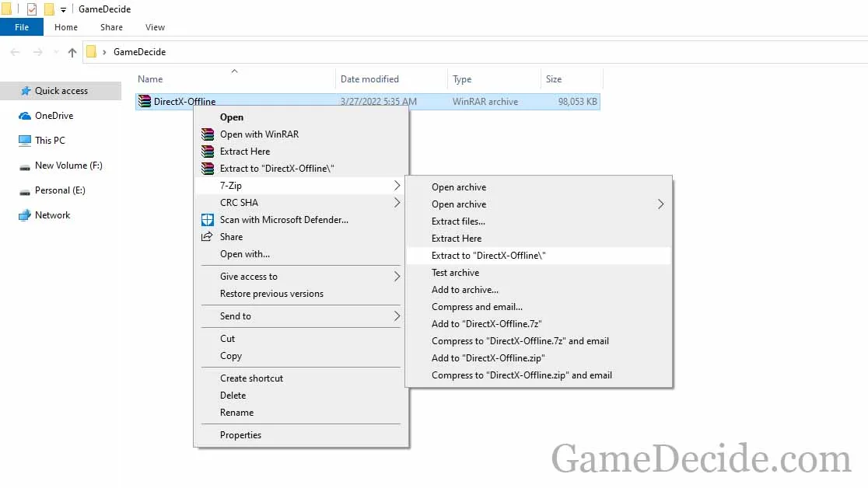
Task: Click the WinRAR icon beside Open with WinRAR
Action: tap(208, 134)
